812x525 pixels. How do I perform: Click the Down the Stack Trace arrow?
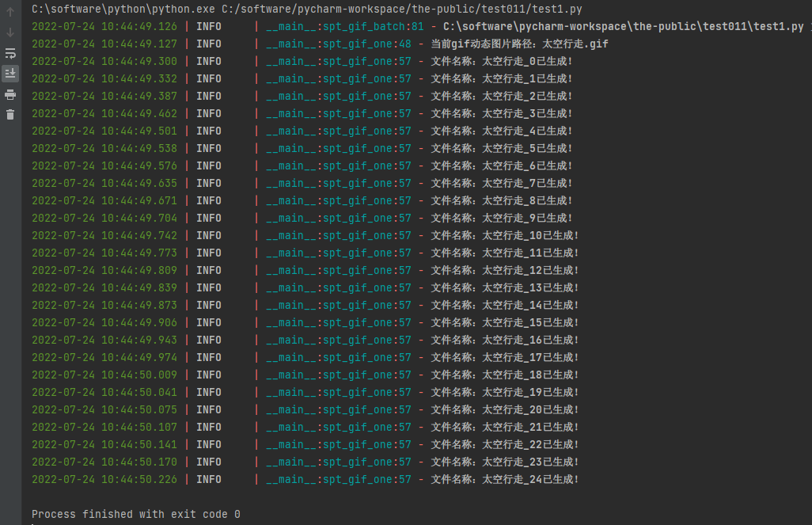click(x=10, y=32)
